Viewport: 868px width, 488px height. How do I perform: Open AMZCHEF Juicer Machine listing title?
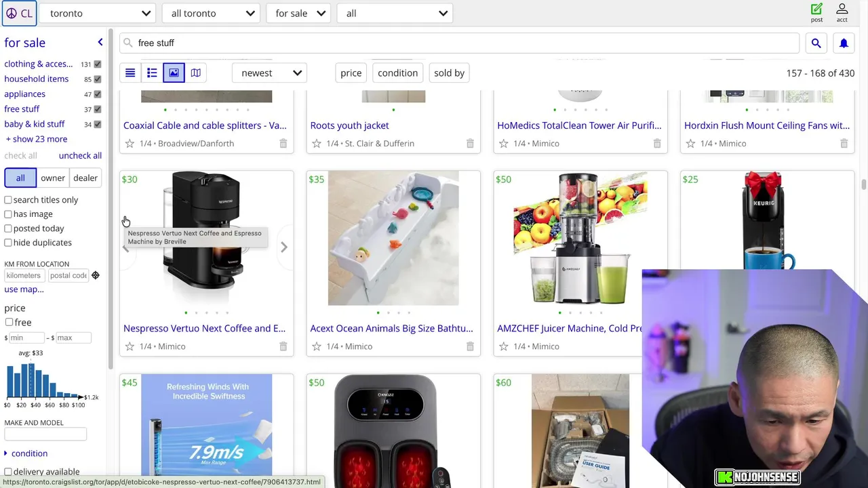(570, 328)
